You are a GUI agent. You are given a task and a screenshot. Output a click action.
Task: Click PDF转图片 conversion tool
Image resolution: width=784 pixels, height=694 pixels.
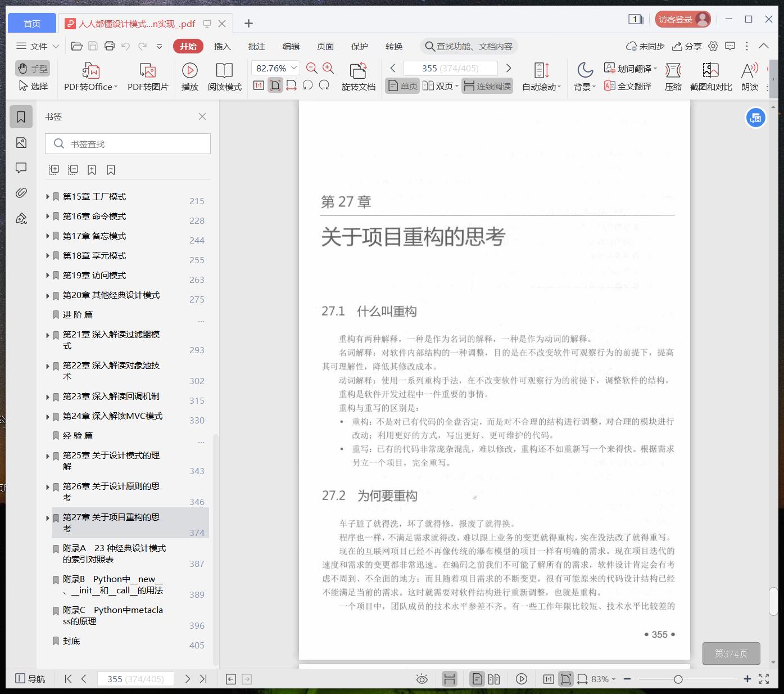(148, 76)
